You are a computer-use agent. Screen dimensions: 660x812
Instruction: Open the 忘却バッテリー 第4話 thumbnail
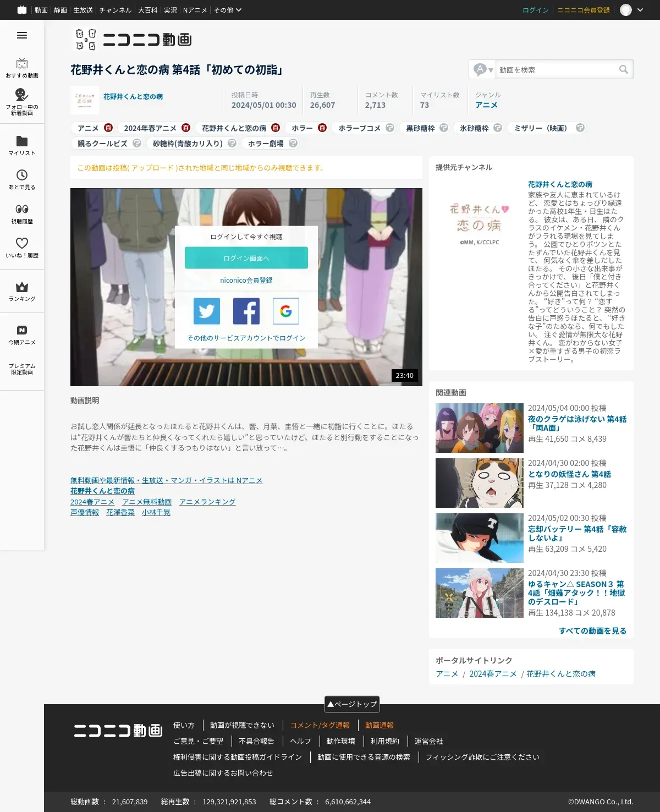(480, 538)
